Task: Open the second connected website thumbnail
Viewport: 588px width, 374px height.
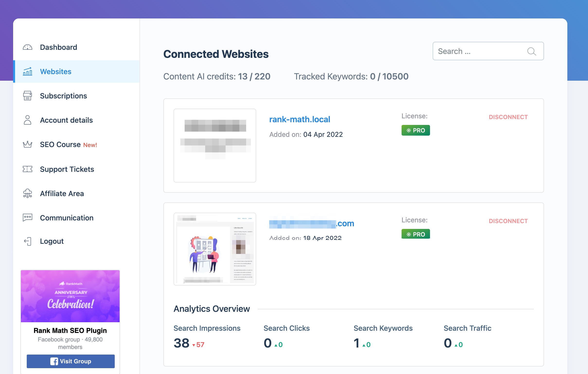Action: click(x=214, y=248)
